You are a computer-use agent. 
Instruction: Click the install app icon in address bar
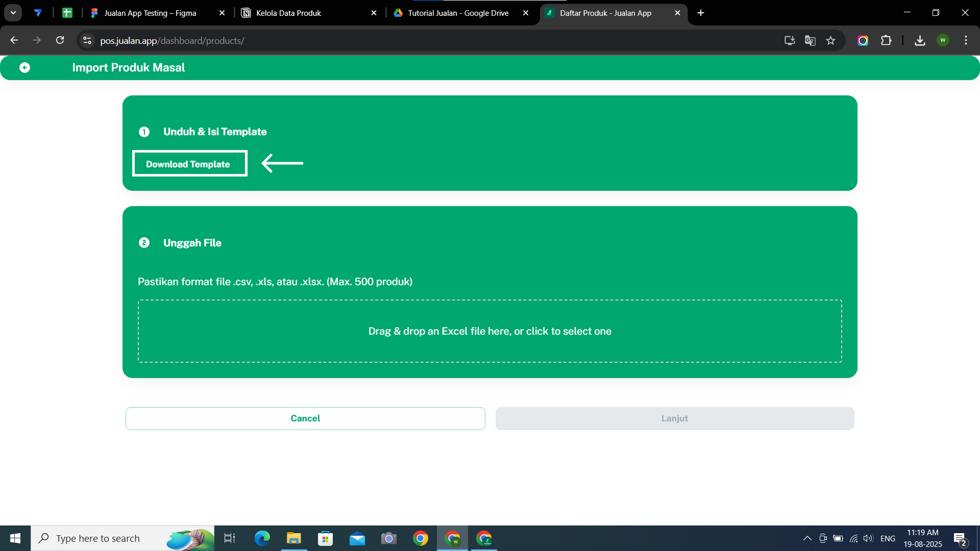click(x=789, y=40)
